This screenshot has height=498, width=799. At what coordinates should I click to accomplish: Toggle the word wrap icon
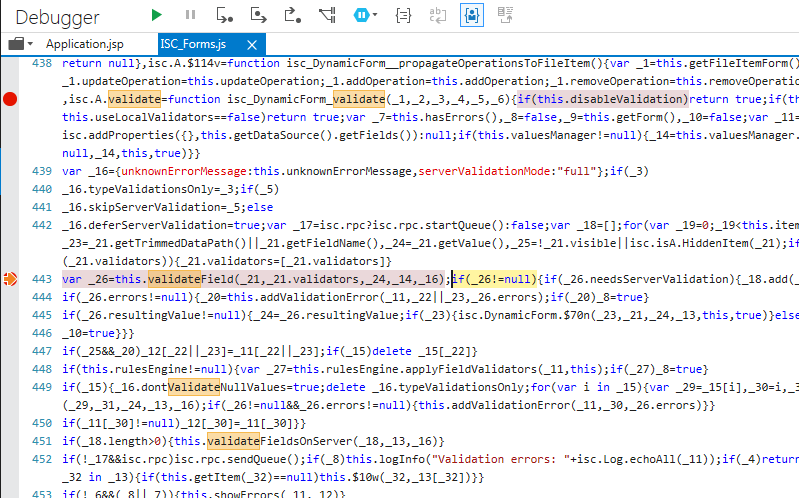coord(437,15)
